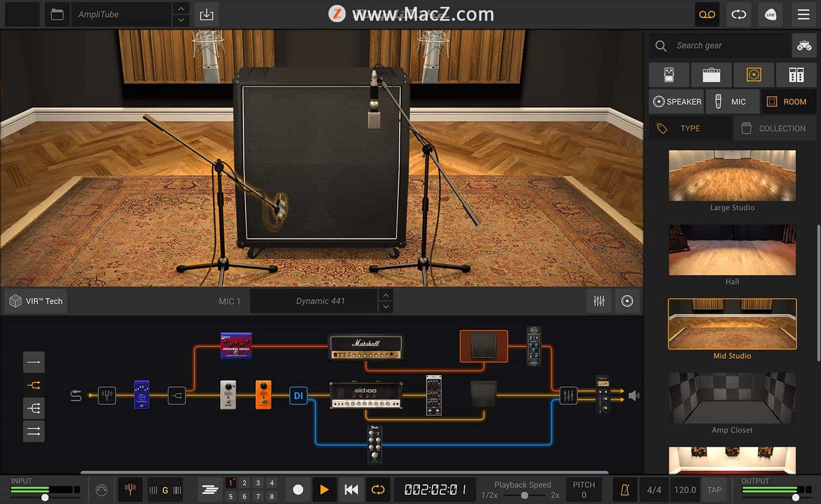
Task: Select track 5 in recorder
Action: click(231, 496)
